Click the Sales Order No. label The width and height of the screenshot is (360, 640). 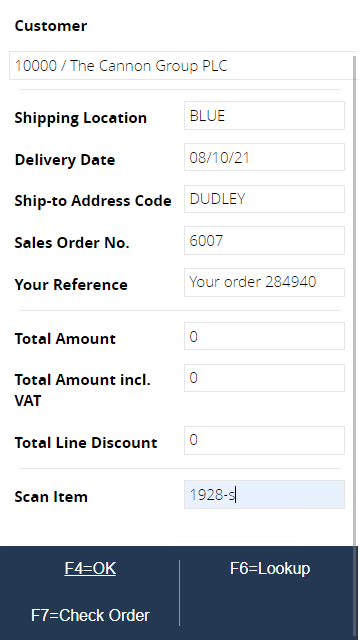click(72, 243)
